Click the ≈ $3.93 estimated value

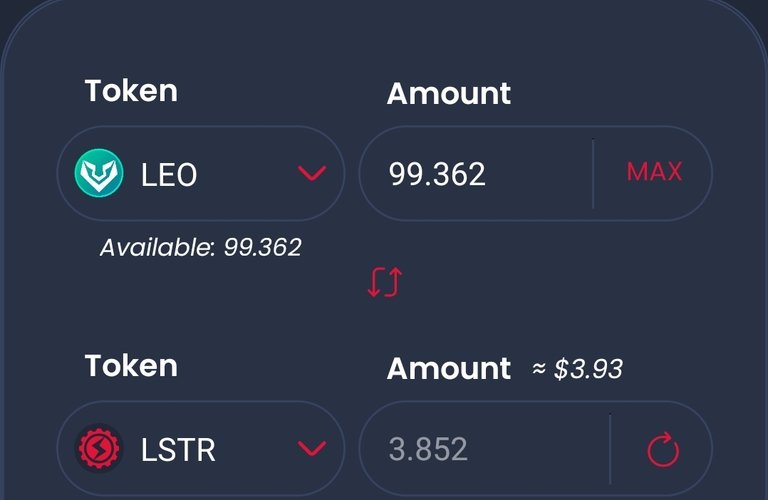pos(577,369)
